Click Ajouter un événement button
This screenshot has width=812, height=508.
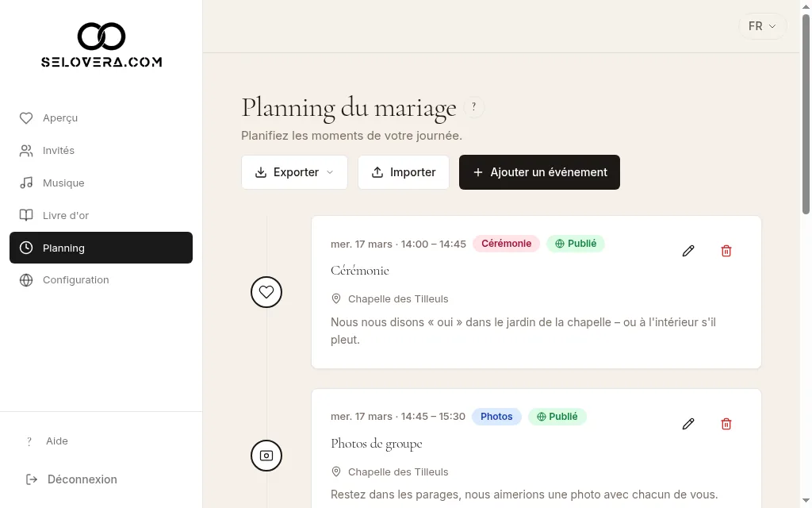pyautogui.click(x=539, y=172)
